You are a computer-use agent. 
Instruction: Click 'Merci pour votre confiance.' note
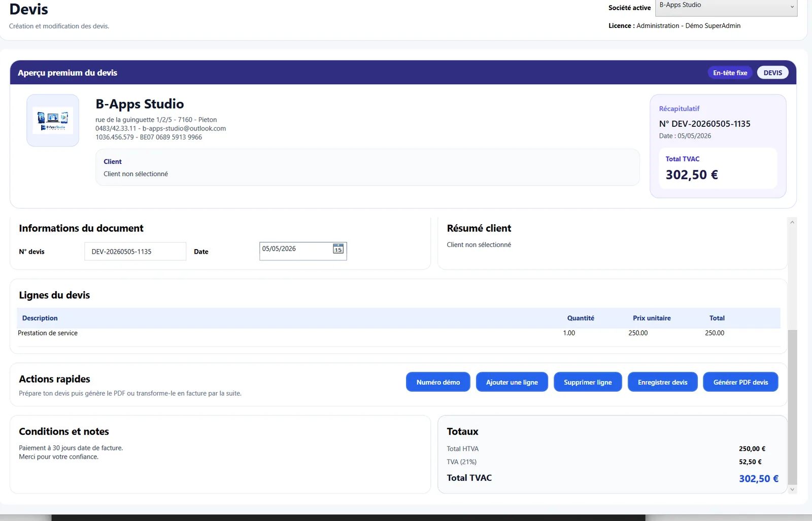pos(59,457)
